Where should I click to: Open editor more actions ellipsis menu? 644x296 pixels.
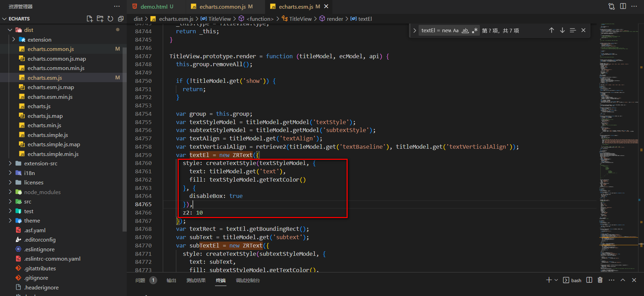click(x=634, y=6)
